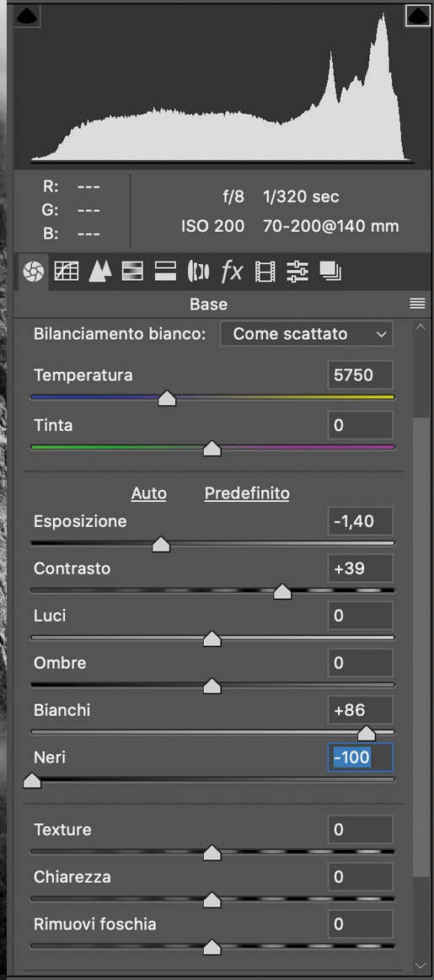Click the Temperatura value field
Viewport: 434px width, 980px height.
tap(361, 375)
